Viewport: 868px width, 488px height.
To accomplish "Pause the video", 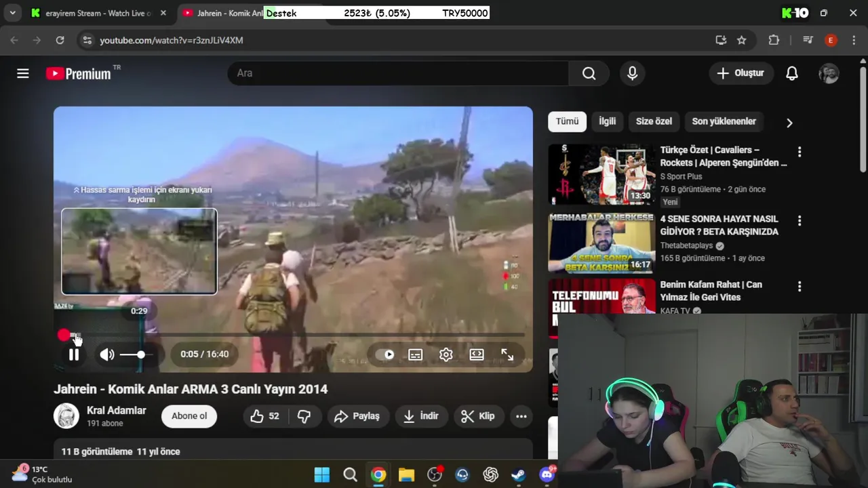I will pos(74,354).
